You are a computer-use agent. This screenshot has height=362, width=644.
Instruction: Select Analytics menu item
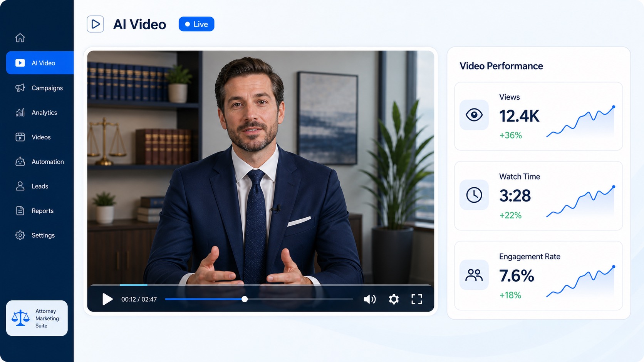point(44,112)
